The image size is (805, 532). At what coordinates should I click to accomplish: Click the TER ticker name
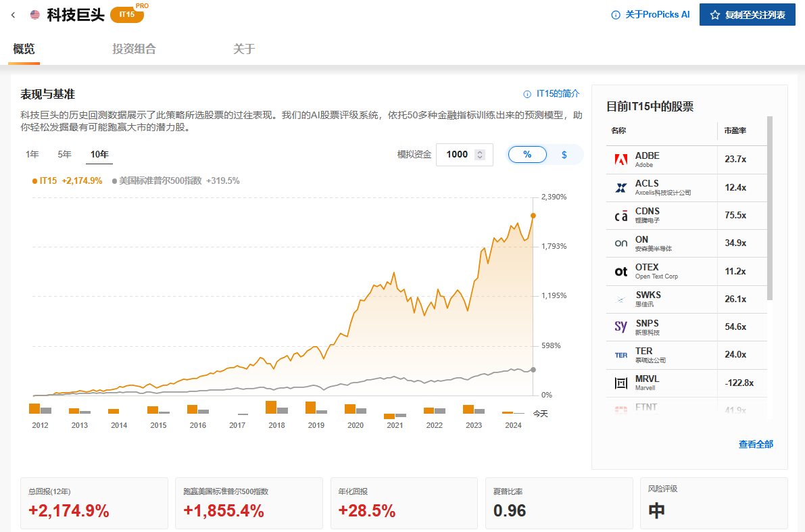(x=643, y=352)
